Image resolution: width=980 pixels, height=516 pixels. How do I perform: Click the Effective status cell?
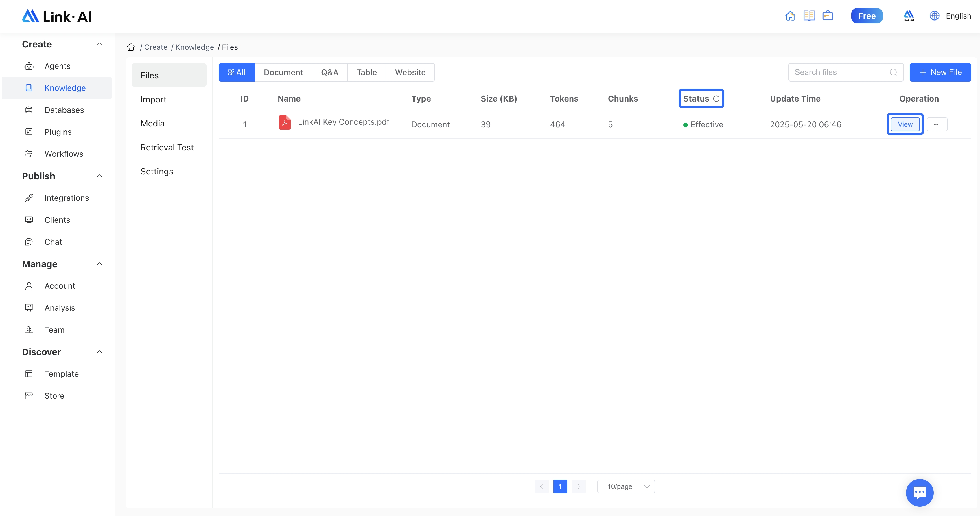(x=703, y=124)
